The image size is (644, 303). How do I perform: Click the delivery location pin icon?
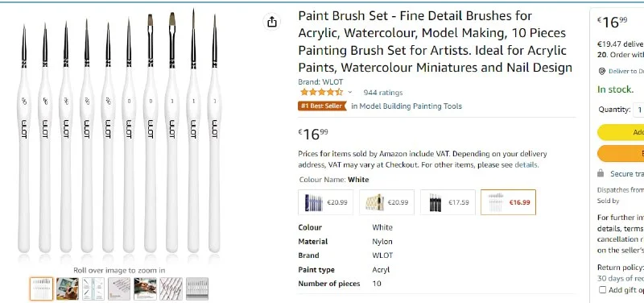[601, 72]
